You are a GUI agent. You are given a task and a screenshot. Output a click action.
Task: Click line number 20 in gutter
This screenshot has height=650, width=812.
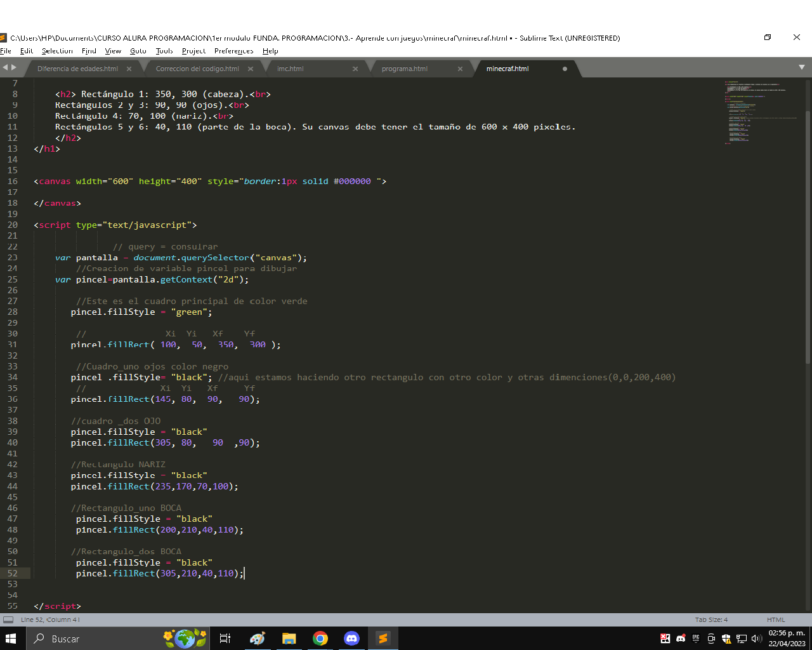point(13,225)
